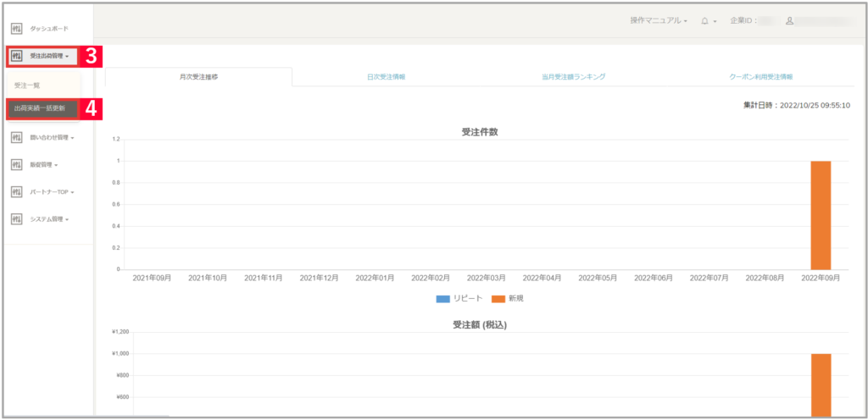Toggle the blue リピート legend swatch
The width and height of the screenshot is (868, 420).
(x=443, y=298)
